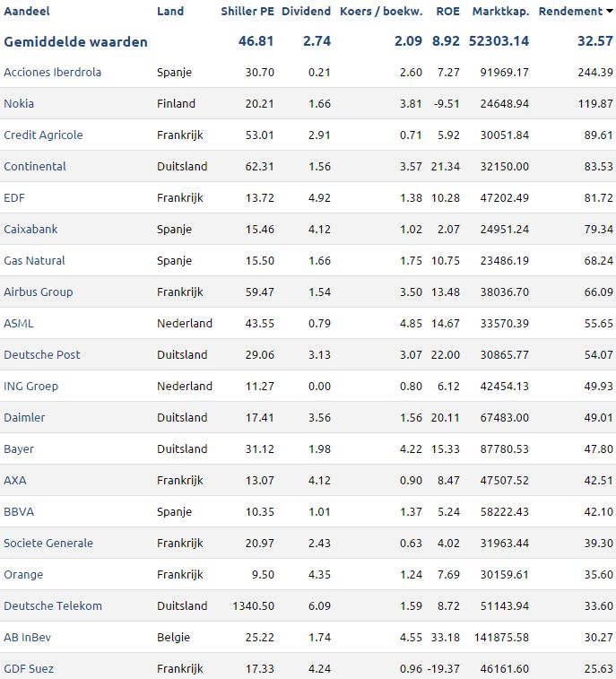Open the Acciones Iberdrola stock link
Image resolution: width=616 pixels, height=679 pixels.
click(52, 72)
